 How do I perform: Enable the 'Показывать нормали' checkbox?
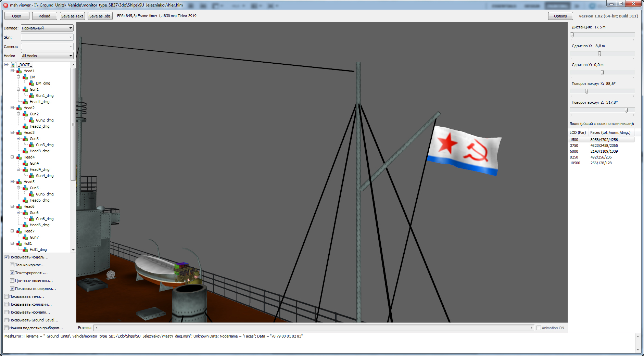6,312
